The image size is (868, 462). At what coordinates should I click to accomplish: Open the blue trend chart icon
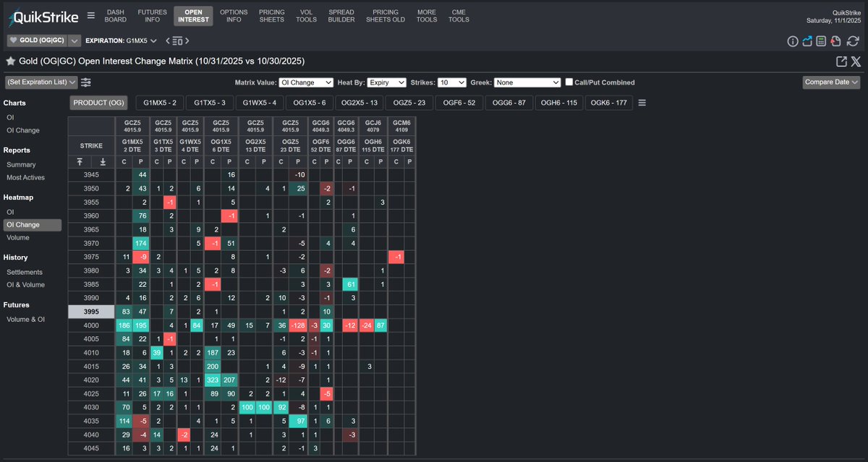[x=807, y=41]
